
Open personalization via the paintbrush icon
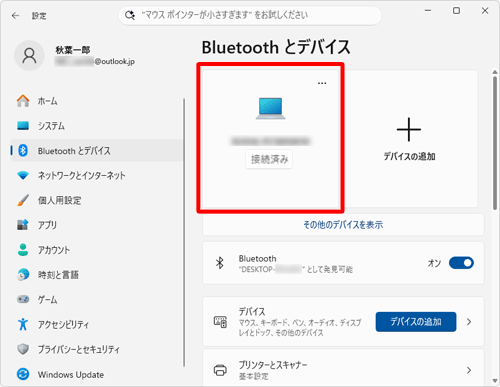pyautogui.click(x=23, y=200)
